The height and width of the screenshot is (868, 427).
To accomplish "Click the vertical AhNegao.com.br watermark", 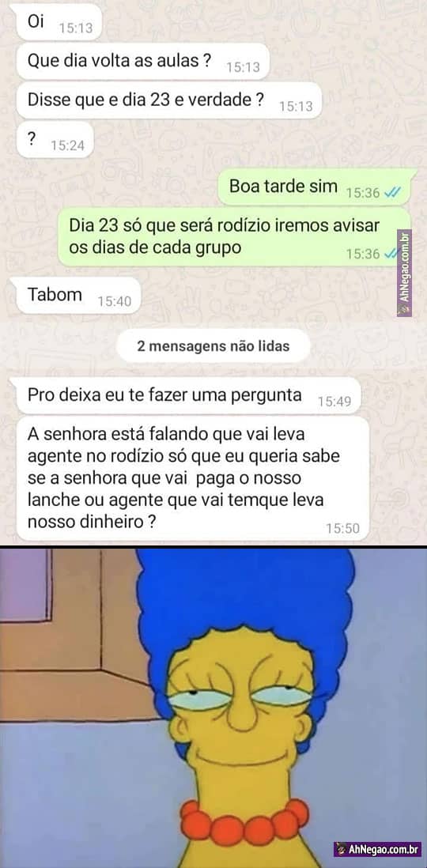I will (404, 273).
